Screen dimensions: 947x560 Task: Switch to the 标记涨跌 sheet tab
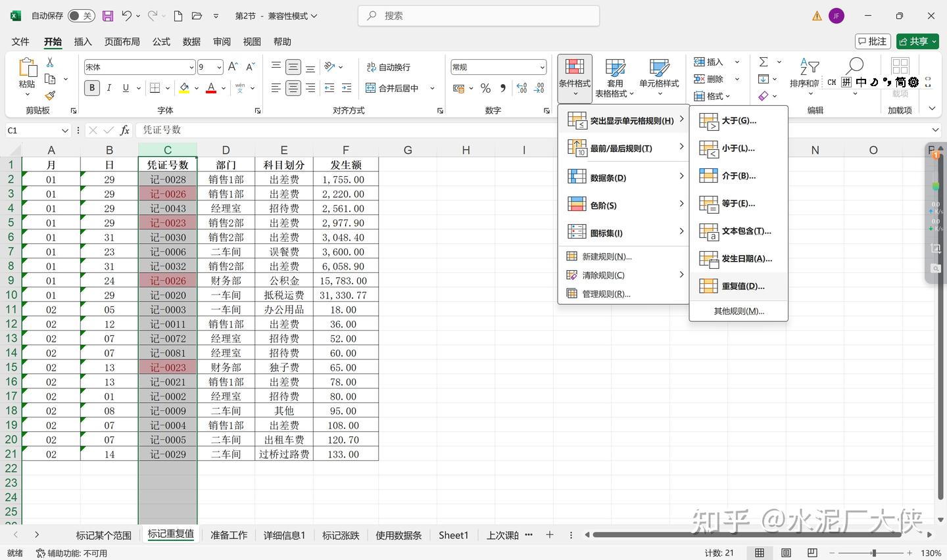(341, 535)
